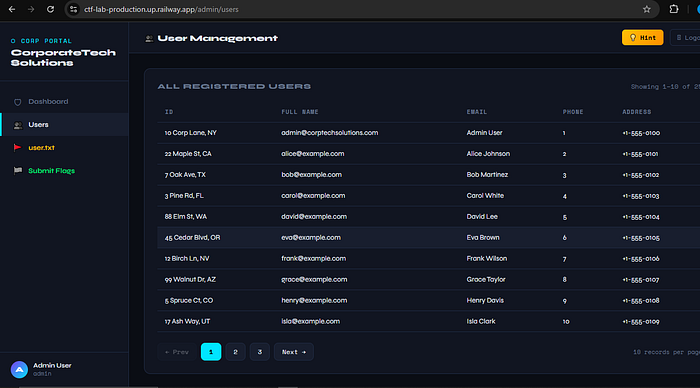The height and width of the screenshot is (388, 700).
Task: Click the David Lee cell
Action: pyautogui.click(x=482, y=217)
